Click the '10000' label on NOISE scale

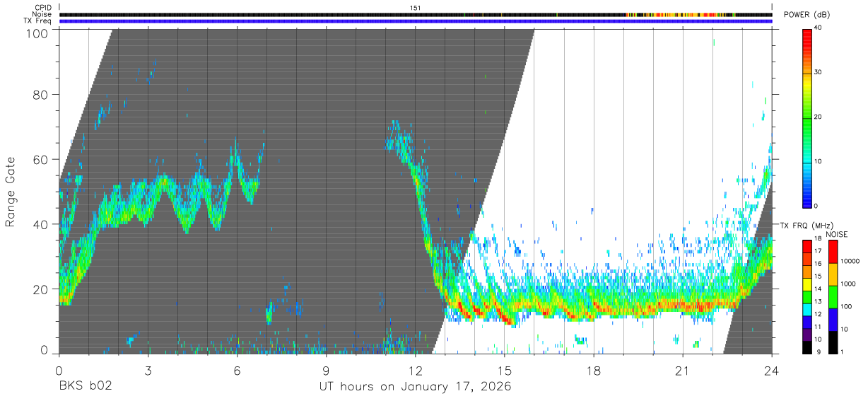tap(850, 261)
